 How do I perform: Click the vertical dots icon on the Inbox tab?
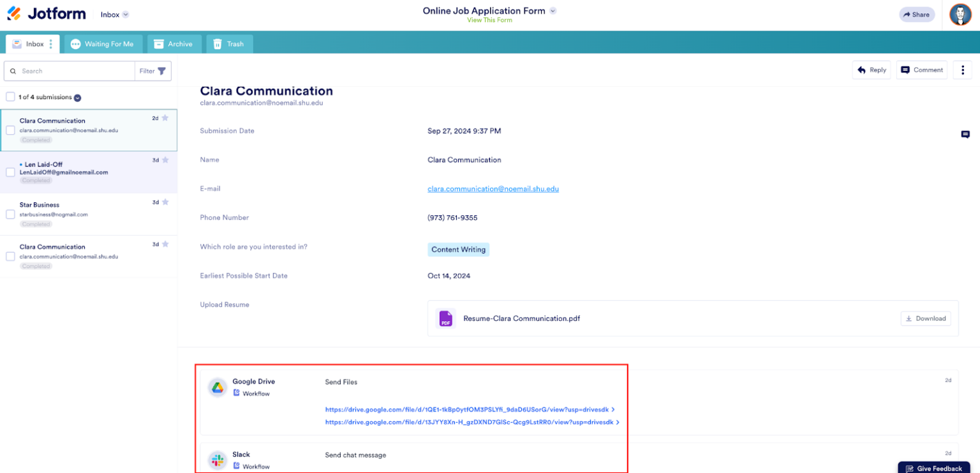click(x=50, y=43)
